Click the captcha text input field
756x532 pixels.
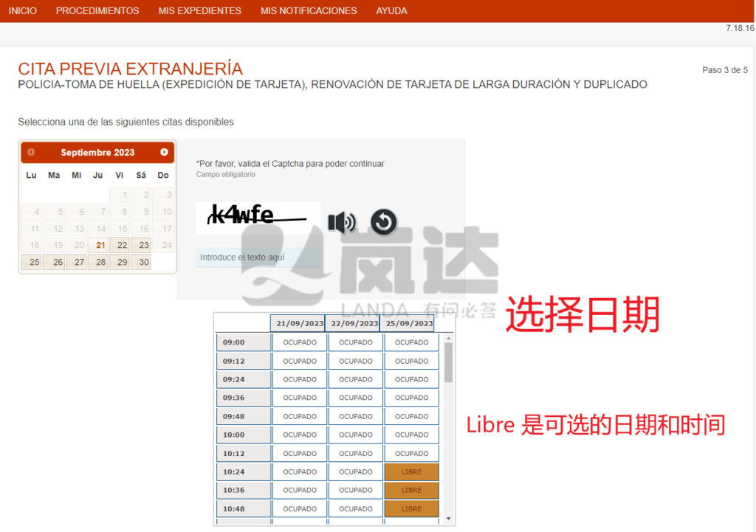click(x=258, y=258)
